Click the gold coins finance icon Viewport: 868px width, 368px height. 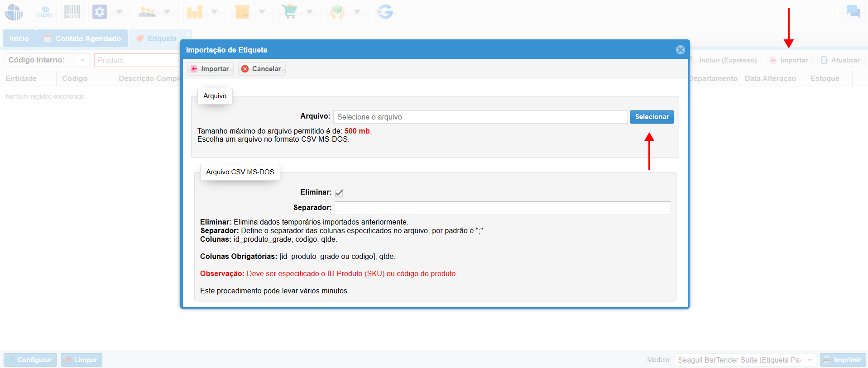[195, 12]
